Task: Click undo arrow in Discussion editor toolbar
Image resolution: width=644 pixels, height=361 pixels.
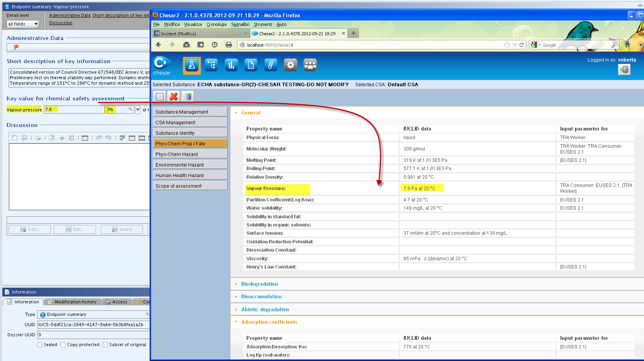Action: [99, 138]
